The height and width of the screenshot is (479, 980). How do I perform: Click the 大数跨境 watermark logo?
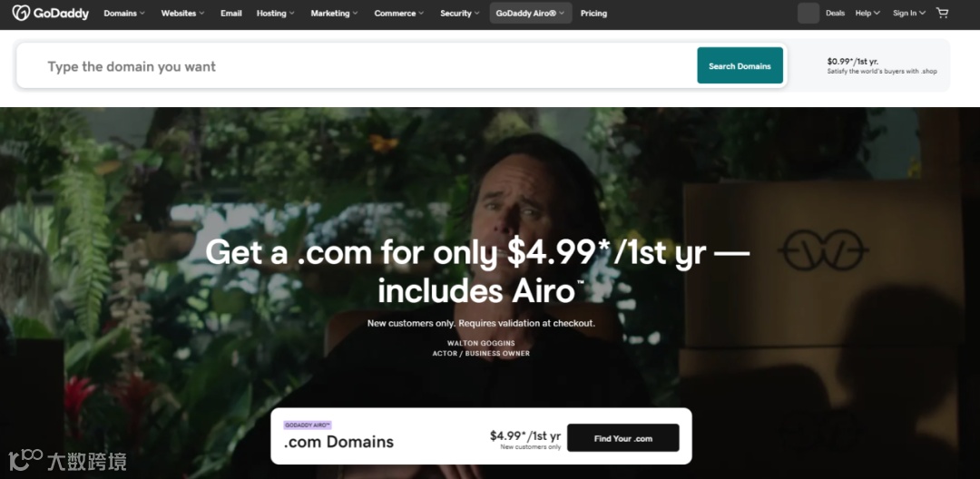(67, 461)
